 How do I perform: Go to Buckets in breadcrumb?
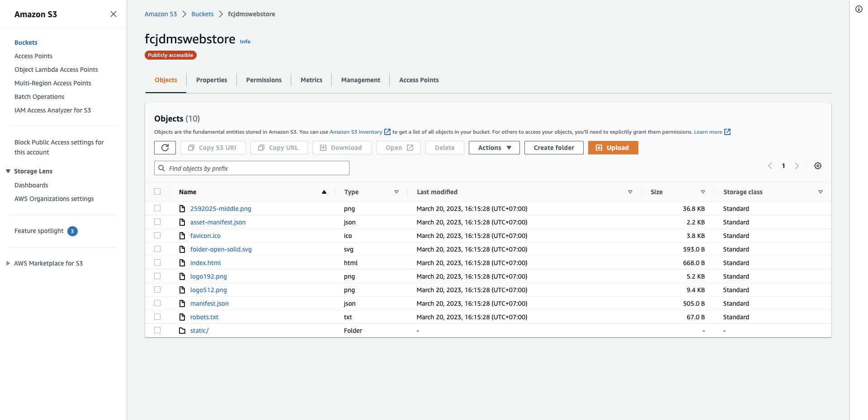point(203,14)
